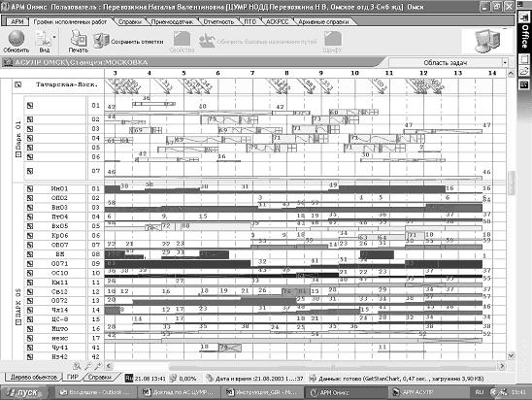Click the chart vertical scrollbar up arrow
Screen dimensions: 532x400
pos(511,73)
